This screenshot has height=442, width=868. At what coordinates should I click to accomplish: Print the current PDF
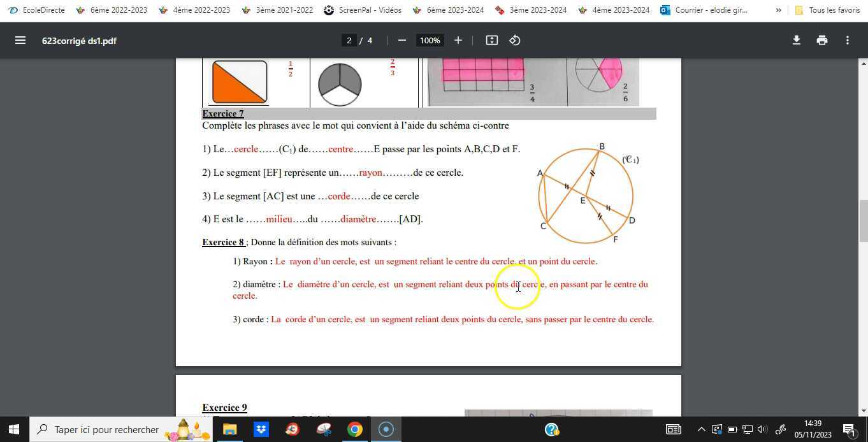point(821,40)
